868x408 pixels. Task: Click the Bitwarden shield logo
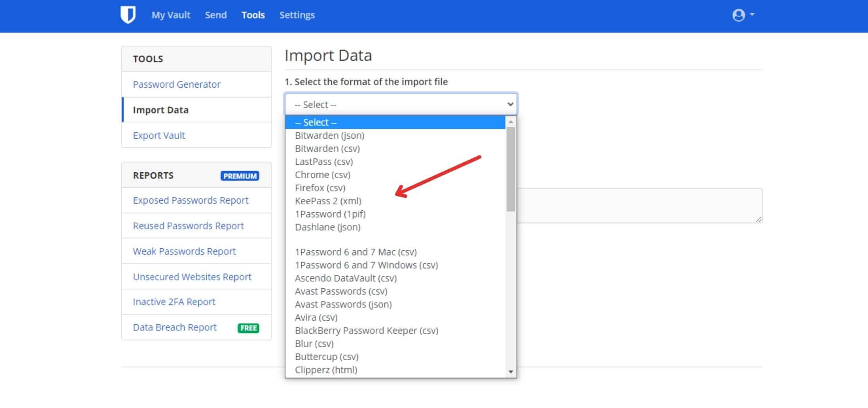click(x=128, y=15)
